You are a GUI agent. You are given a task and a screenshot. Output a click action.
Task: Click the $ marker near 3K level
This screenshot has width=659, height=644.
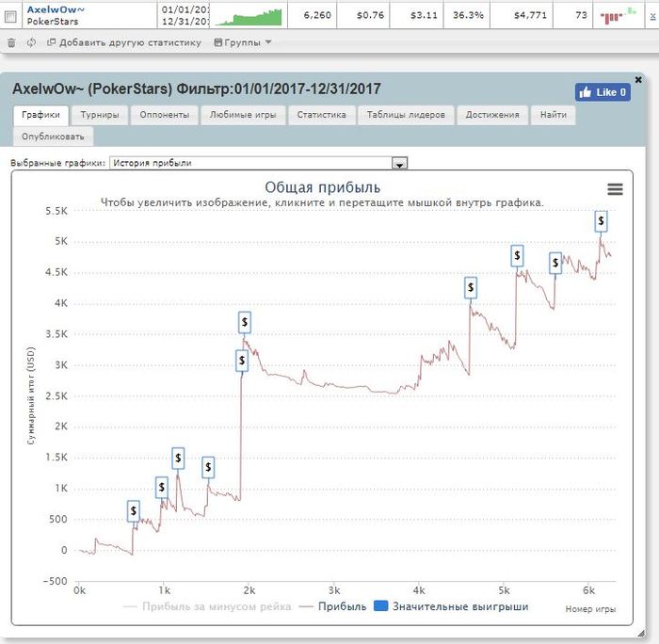pos(242,361)
